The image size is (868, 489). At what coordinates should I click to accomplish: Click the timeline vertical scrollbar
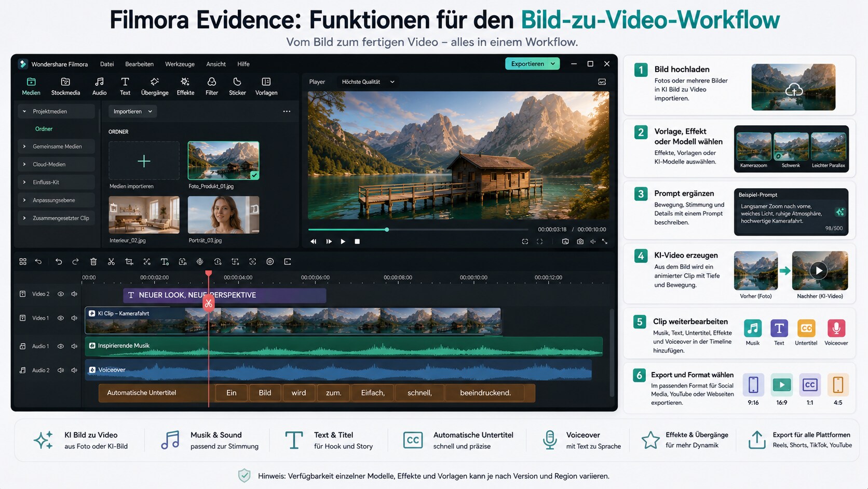coord(612,353)
